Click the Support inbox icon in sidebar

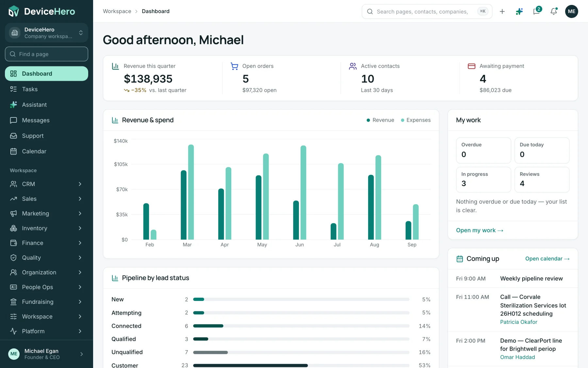click(13, 136)
